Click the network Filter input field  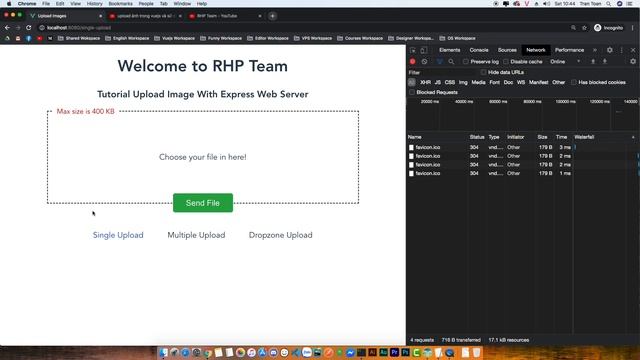[x=442, y=73]
